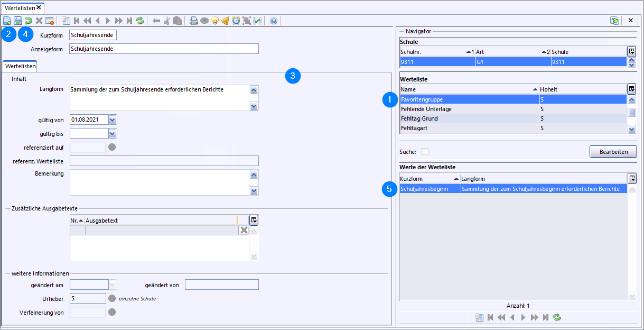
Task: Select 'Fehltagart' row in Werteliste
Action: tap(513, 128)
